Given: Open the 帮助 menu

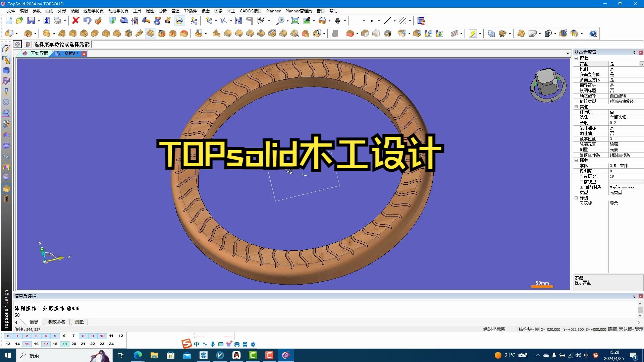Looking at the screenshot, I should pyautogui.click(x=333, y=11).
